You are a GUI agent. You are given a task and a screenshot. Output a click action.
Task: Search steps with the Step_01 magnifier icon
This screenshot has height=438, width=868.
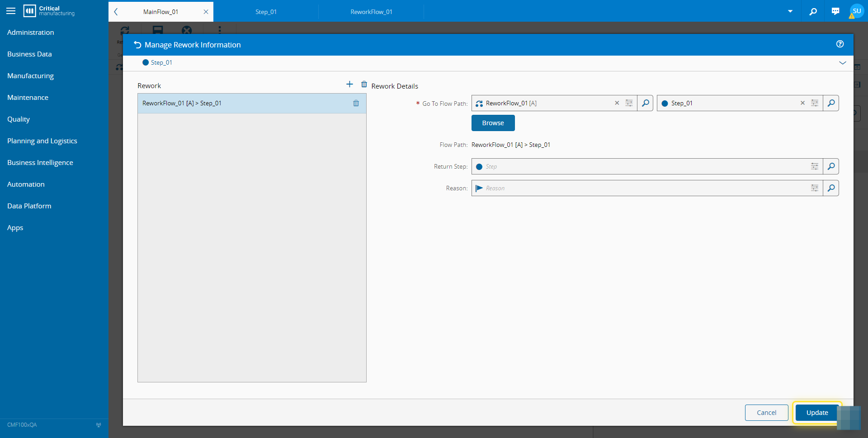pyautogui.click(x=831, y=103)
